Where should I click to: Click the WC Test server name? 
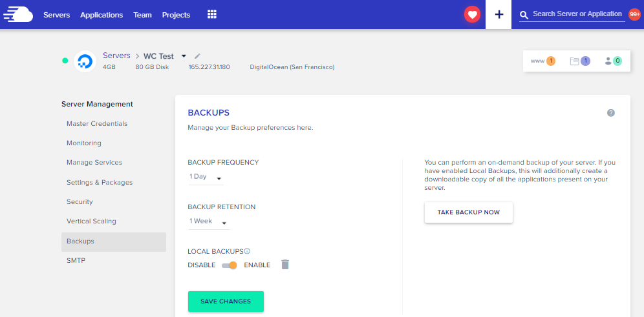pos(158,56)
